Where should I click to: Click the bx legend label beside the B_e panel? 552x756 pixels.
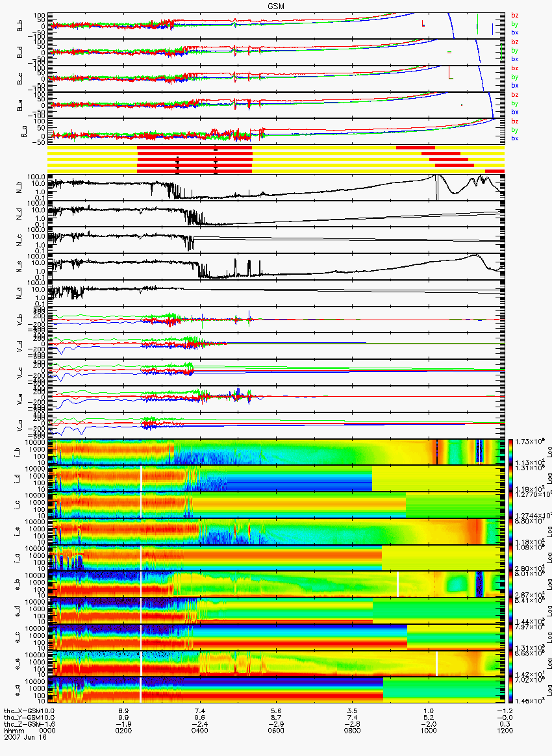(x=515, y=112)
